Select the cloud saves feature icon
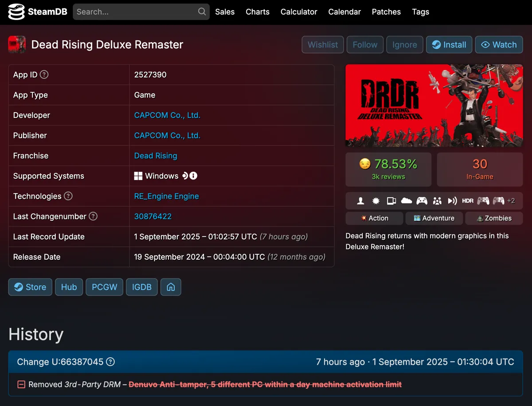The image size is (532, 406). click(x=407, y=201)
